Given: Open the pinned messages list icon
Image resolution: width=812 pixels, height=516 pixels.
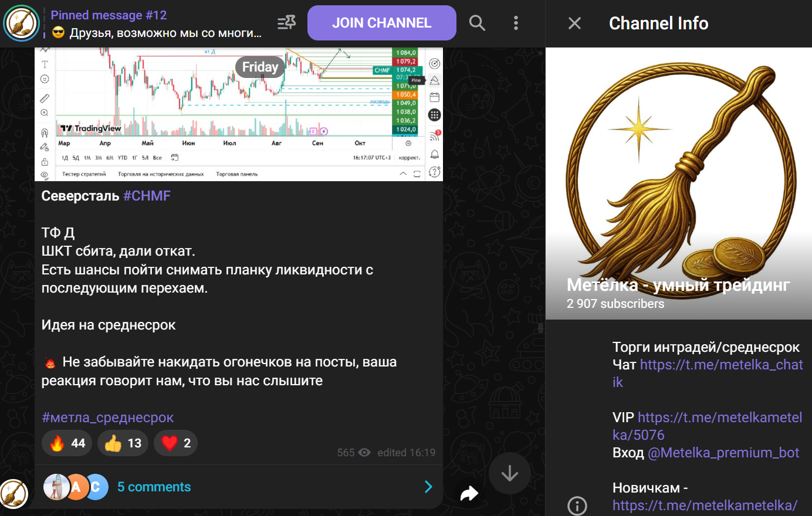Looking at the screenshot, I should 286,23.
